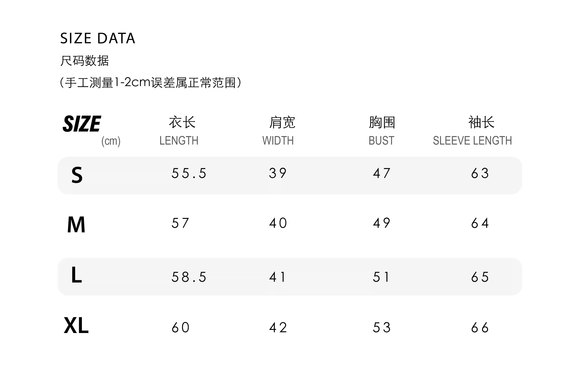Select the S size row label

point(77,175)
